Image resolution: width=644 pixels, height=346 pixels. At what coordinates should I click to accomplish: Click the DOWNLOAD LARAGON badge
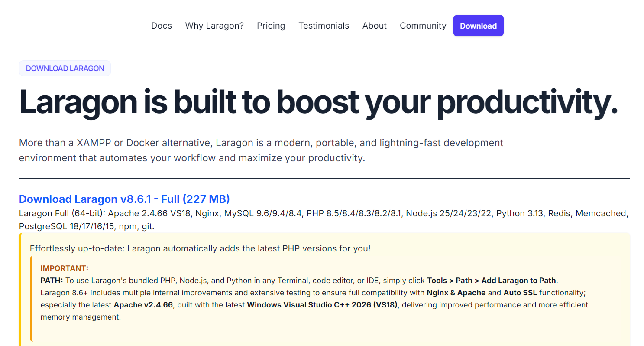click(65, 69)
